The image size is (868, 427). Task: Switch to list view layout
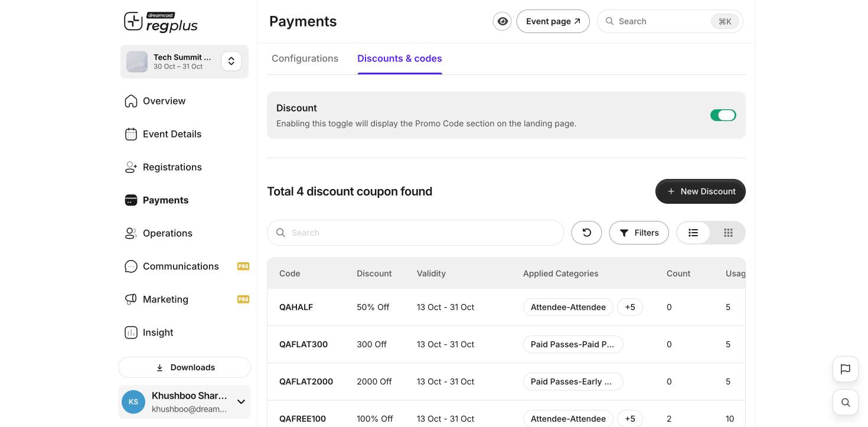[693, 233]
